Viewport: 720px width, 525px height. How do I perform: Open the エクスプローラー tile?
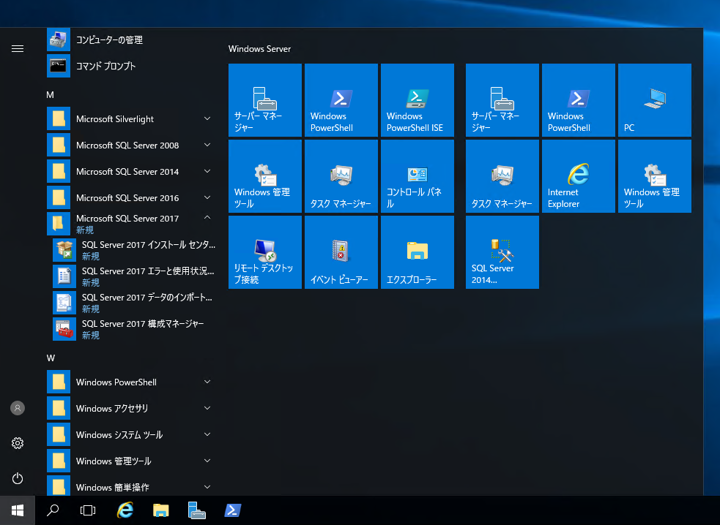coord(417,252)
